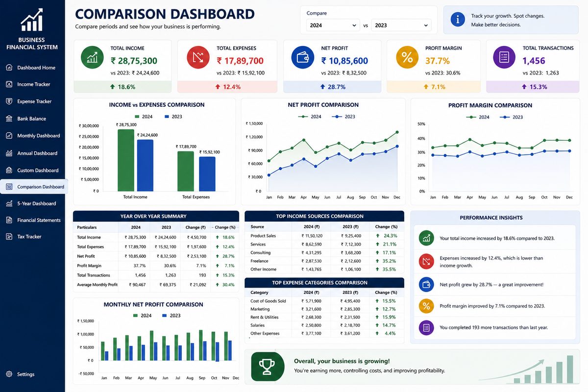Image resolution: width=588 pixels, height=392 pixels.
Task: Click the Comparison Dashboard sidebar icon
Action: pyautogui.click(x=9, y=187)
